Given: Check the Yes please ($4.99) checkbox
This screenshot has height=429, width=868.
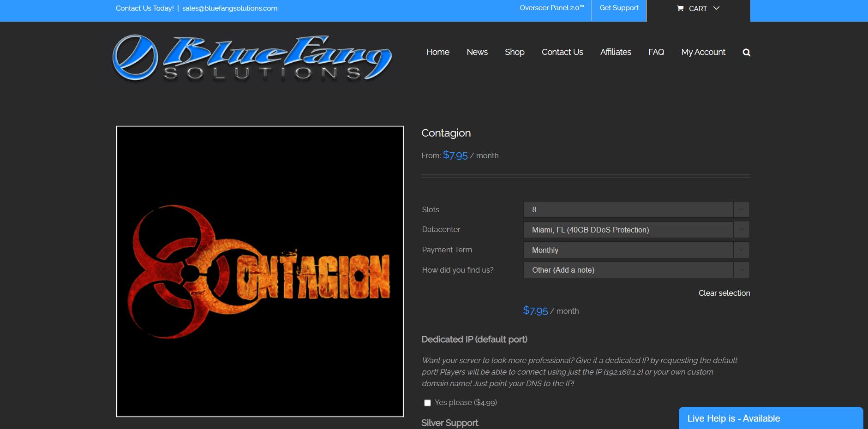Looking at the screenshot, I should click(427, 403).
